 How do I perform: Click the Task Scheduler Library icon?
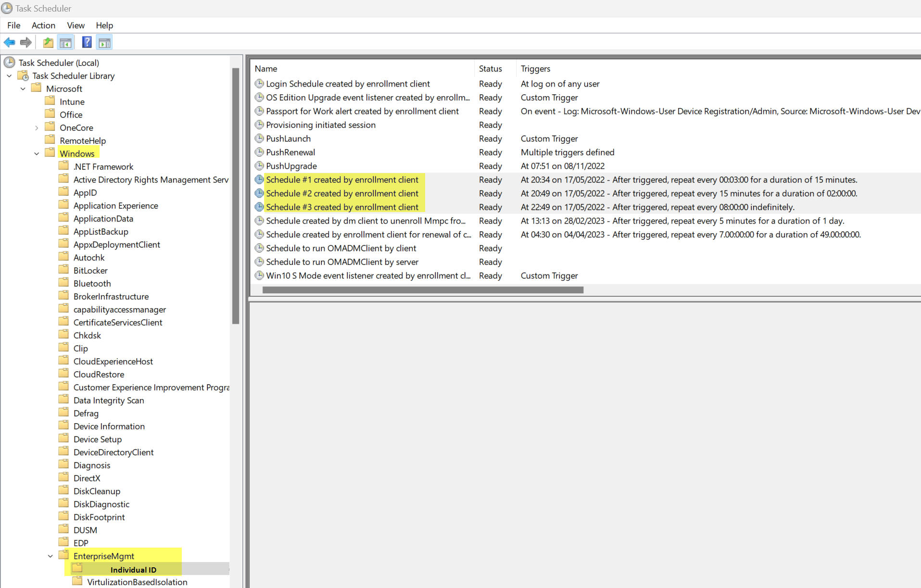pos(23,75)
